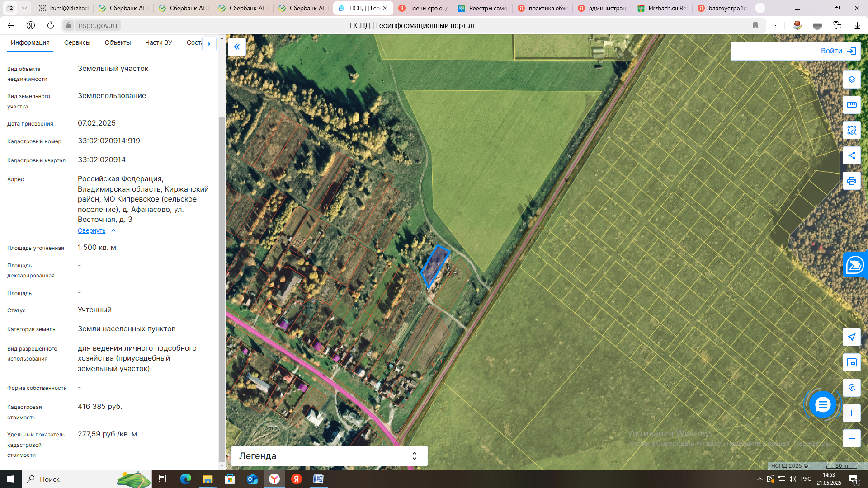Click the Свернуть link
The width and height of the screenshot is (868, 488).
pos(91,231)
